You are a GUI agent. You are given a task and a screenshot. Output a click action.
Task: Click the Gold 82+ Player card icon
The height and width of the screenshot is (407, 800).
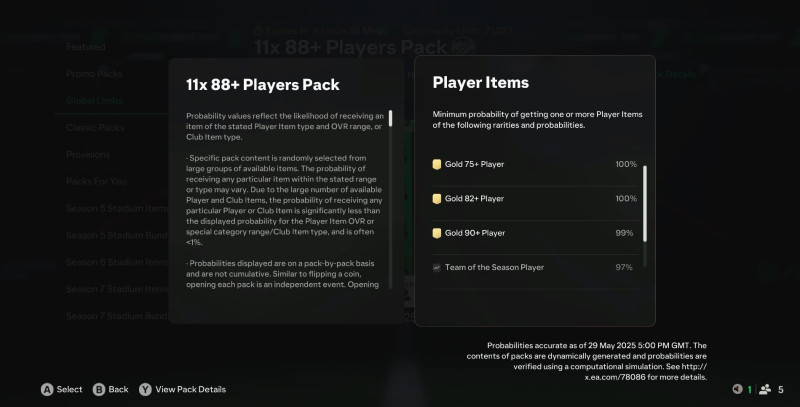[x=437, y=199]
